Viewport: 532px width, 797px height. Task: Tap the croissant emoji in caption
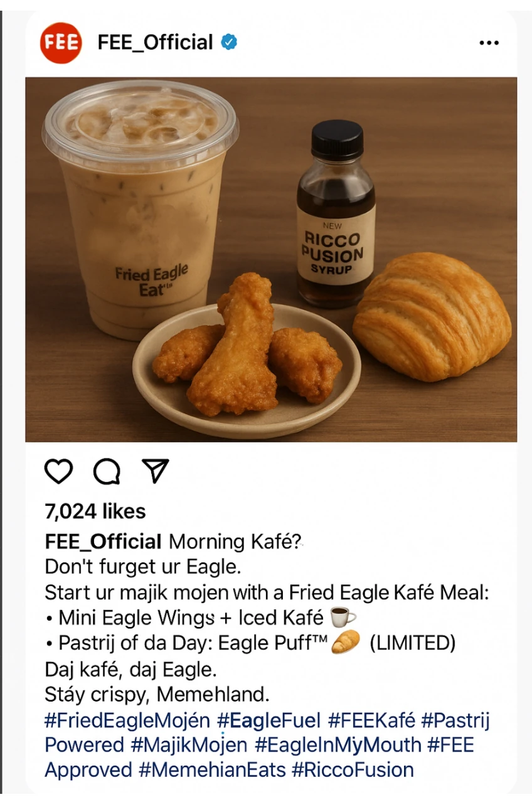pos(346,643)
